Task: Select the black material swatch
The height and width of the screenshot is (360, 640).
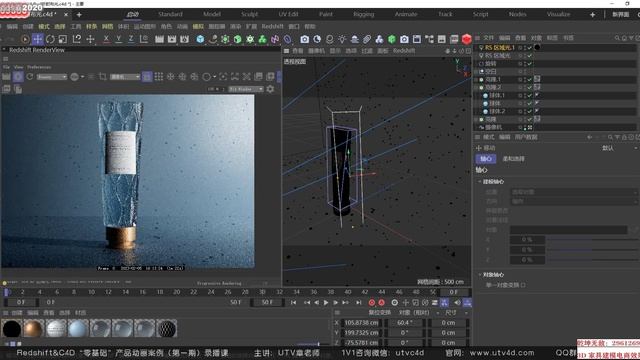Action: point(12,329)
